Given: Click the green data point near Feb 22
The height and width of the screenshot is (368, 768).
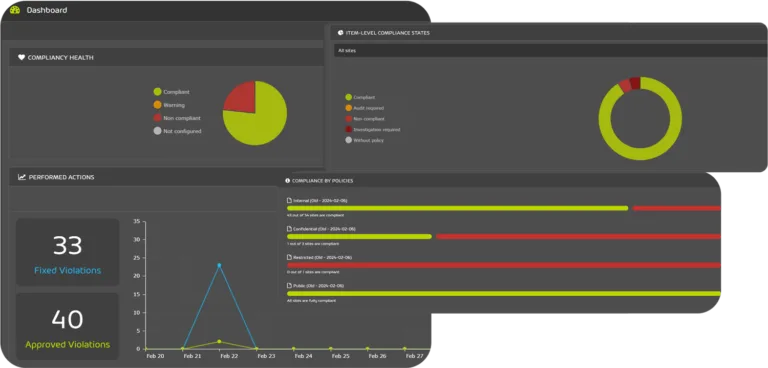Looking at the screenshot, I should [x=219, y=342].
